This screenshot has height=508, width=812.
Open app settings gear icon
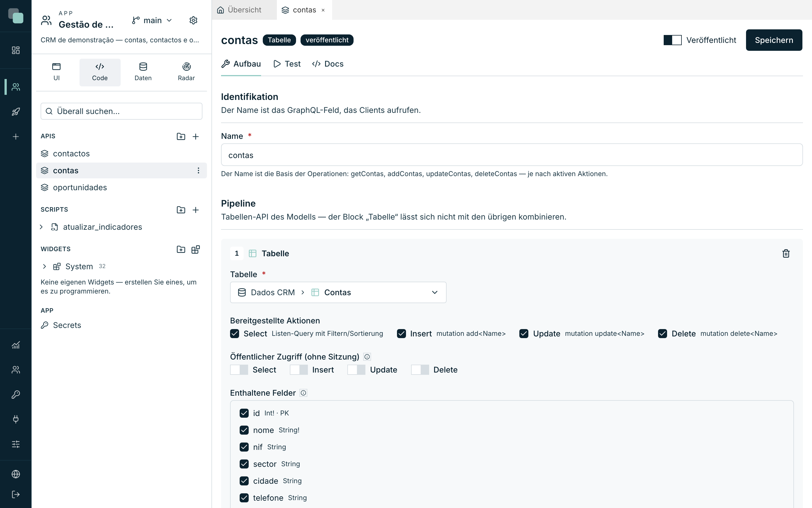pos(193,21)
